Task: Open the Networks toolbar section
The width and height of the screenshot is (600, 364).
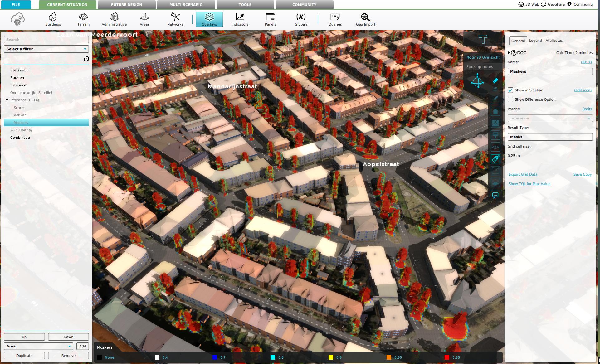Action: [x=175, y=19]
